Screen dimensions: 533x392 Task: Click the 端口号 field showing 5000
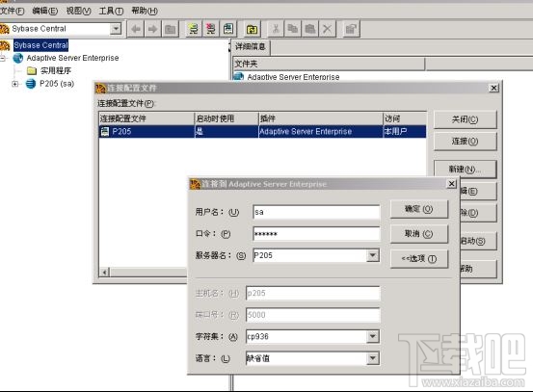click(x=312, y=315)
